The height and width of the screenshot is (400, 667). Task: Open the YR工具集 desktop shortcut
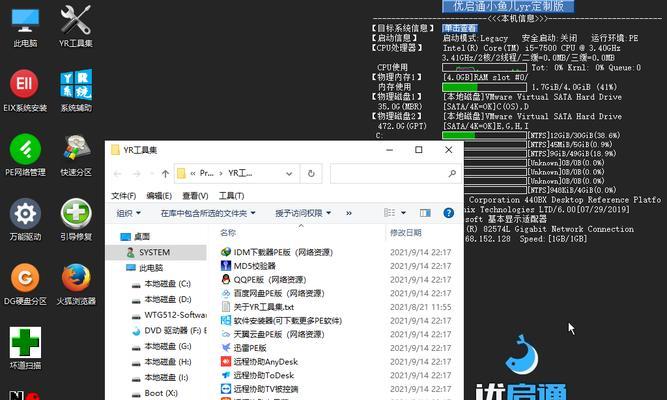[x=76, y=27]
